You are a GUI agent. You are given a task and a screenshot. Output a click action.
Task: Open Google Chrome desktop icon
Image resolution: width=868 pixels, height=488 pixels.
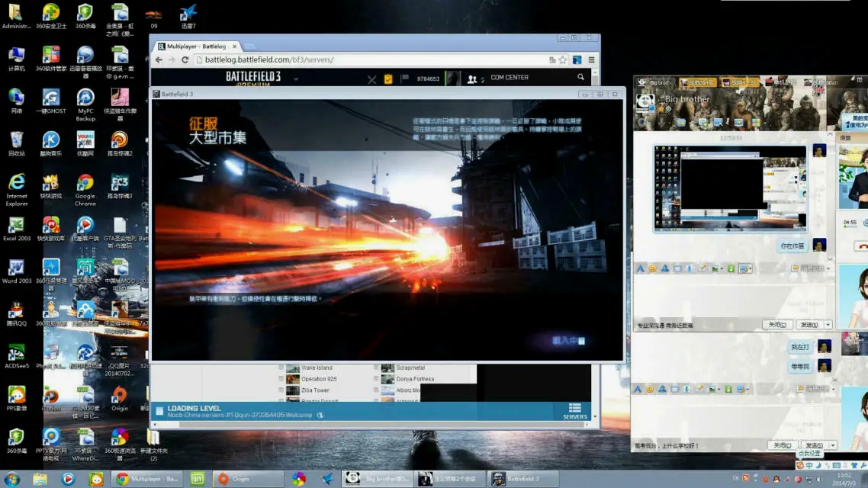pyautogui.click(x=85, y=190)
